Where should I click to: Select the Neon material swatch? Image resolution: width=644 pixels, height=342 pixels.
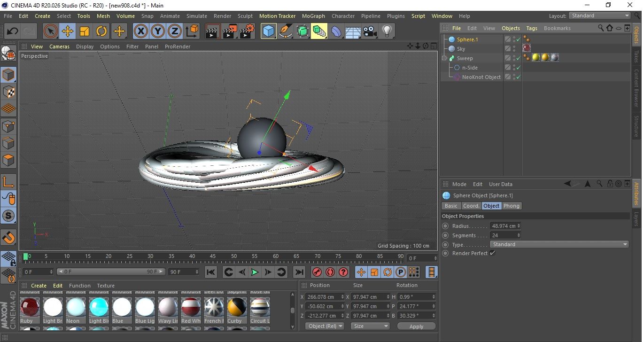click(76, 307)
